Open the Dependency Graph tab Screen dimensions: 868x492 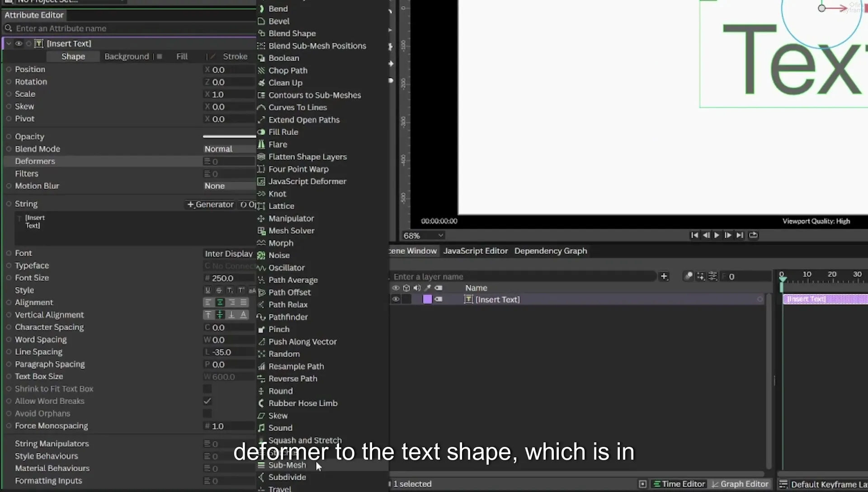(551, 251)
